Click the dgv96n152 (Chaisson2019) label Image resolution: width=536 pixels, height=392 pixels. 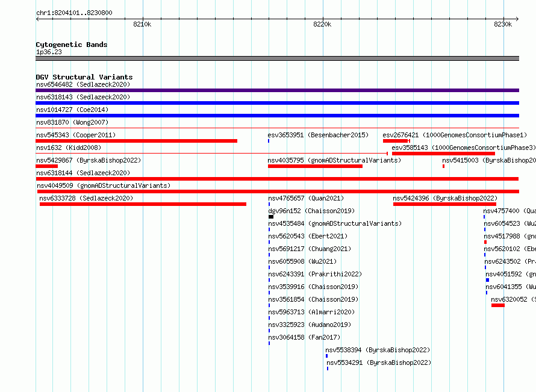[x=311, y=211]
